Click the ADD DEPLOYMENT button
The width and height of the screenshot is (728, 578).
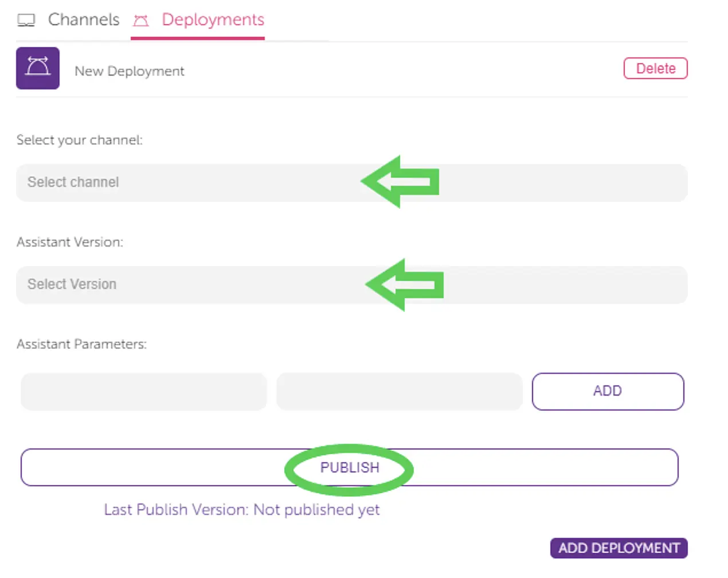[619, 548]
